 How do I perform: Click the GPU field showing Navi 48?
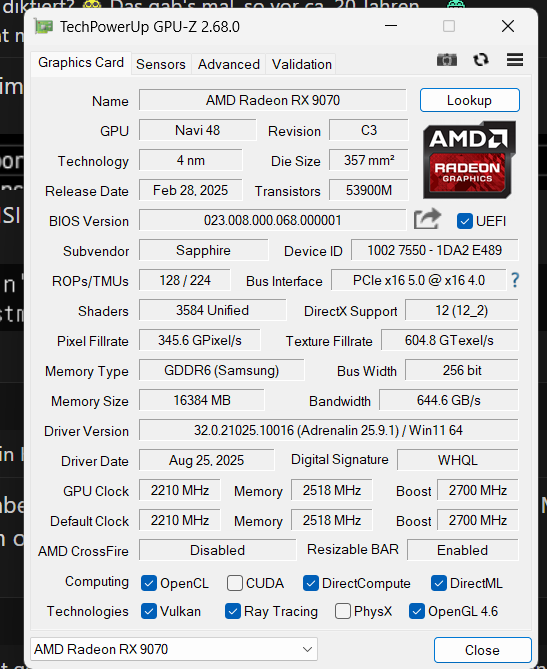click(198, 130)
